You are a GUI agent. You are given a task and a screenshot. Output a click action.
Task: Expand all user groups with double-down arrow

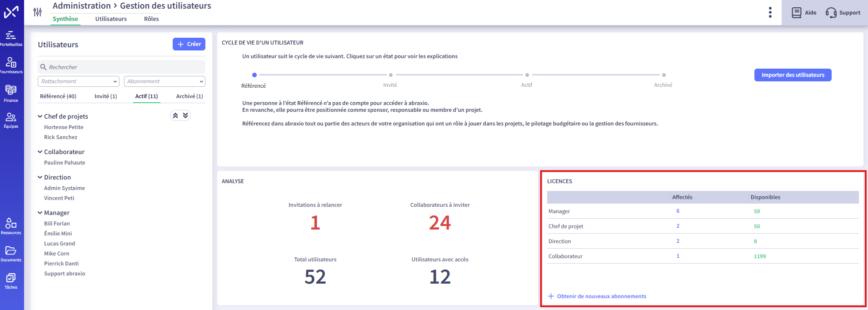click(185, 115)
